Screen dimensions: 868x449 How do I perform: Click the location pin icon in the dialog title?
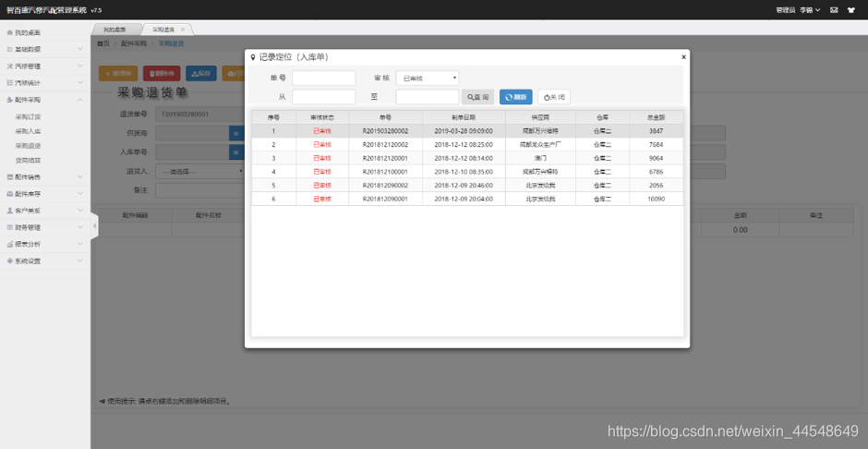(253, 57)
